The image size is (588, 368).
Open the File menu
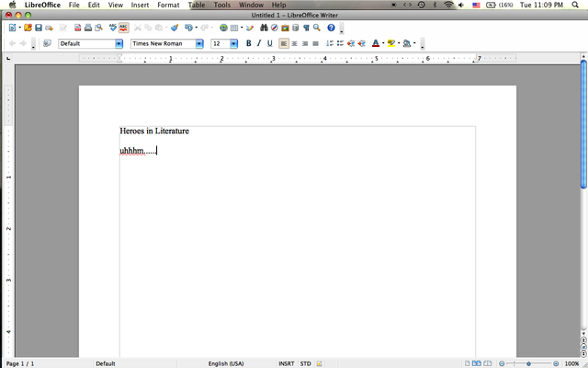tap(73, 5)
